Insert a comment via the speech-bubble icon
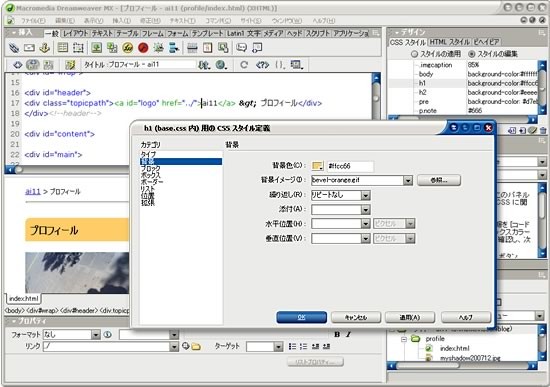The height and width of the screenshot is (387, 550). 241,48
